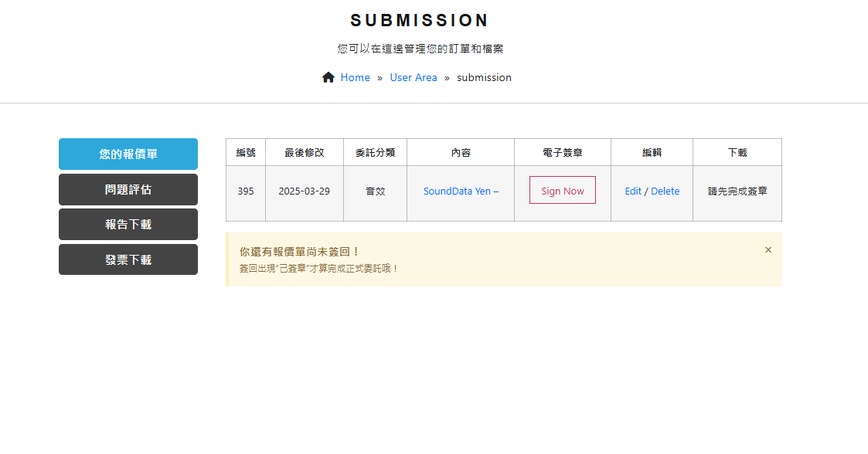Click the 編號 column header
This screenshot has width=868, height=454.
pyautogui.click(x=246, y=152)
